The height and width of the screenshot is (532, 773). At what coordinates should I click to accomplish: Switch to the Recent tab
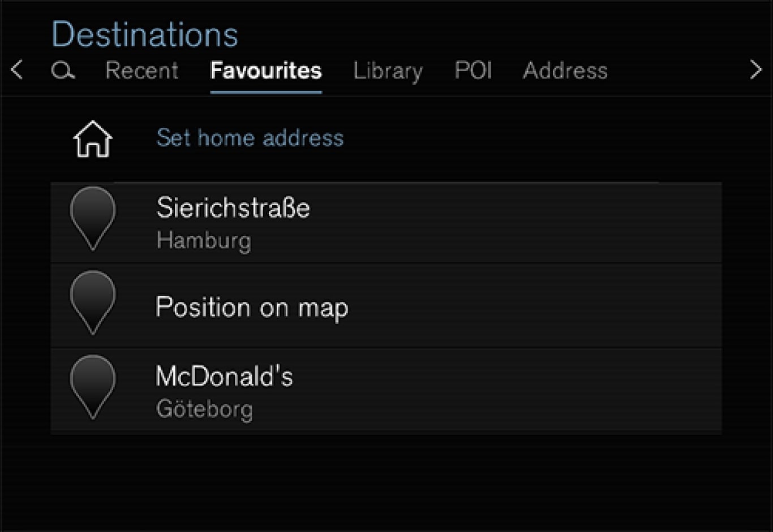click(x=141, y=71)
